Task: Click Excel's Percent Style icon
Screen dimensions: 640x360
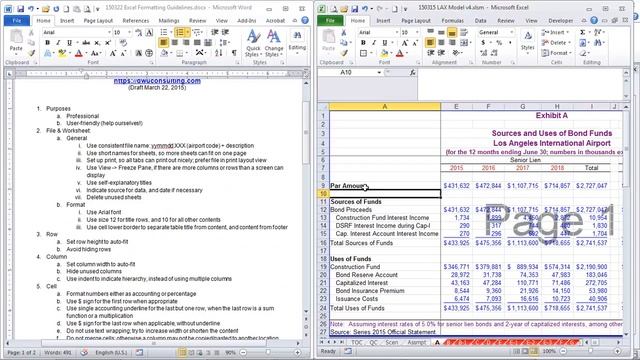Action: click(x=499, y=42)
